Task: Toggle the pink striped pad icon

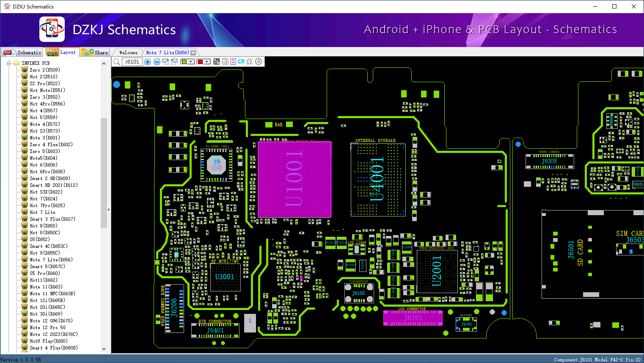Action: 233,62
